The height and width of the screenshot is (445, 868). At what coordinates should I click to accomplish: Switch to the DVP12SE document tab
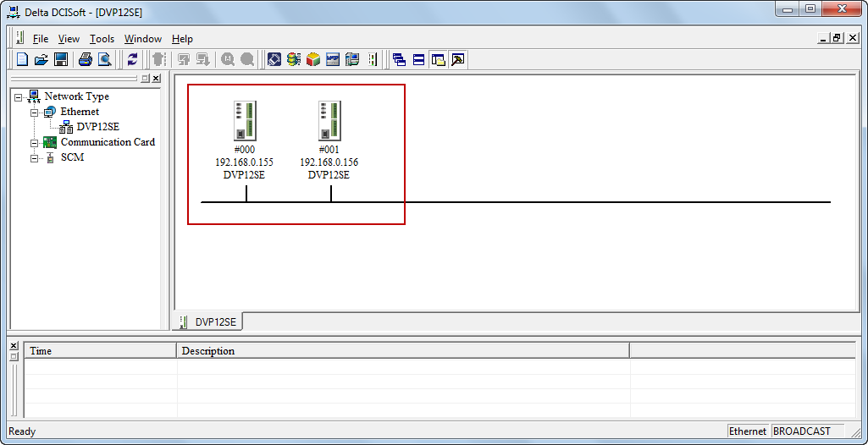[217, 322]
